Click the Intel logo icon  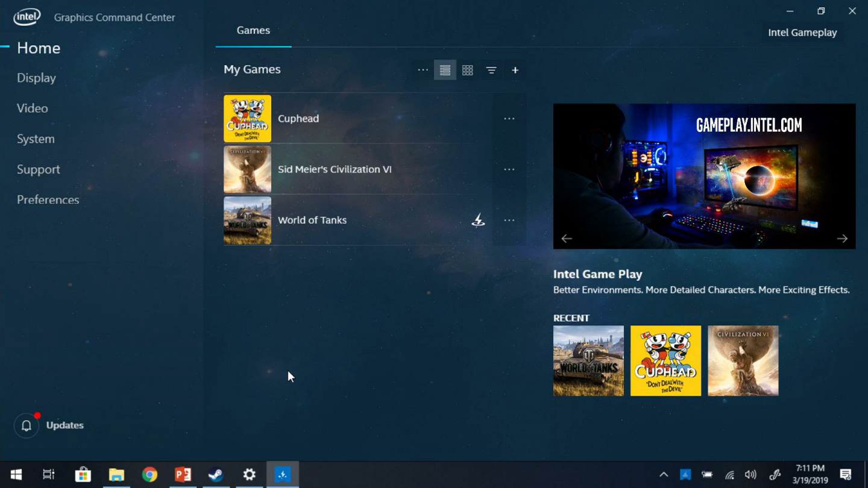click(x=27, y=17)
